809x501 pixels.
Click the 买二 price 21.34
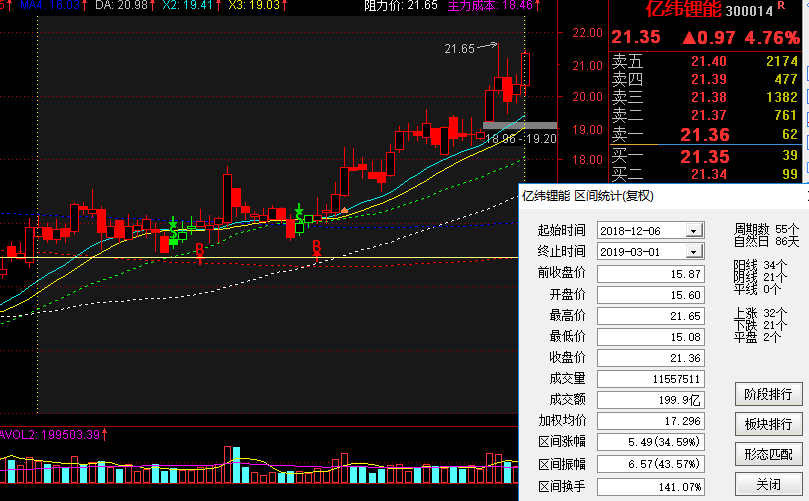(708, 174)
